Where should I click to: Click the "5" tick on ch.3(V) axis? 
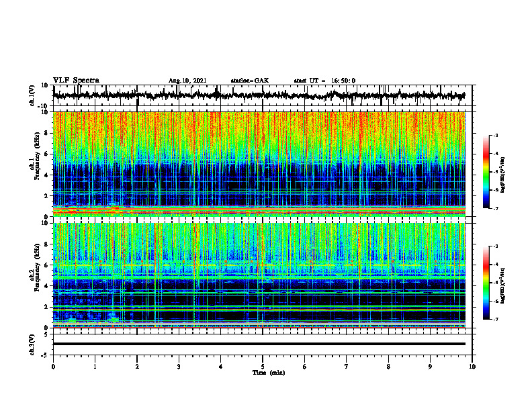(47, 334)
